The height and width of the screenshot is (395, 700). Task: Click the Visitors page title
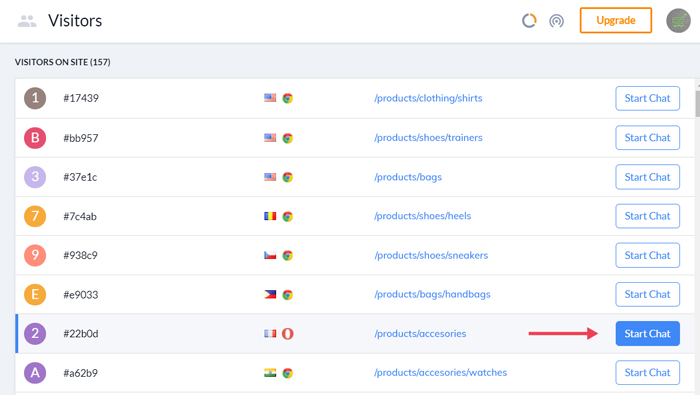(75, 21)
